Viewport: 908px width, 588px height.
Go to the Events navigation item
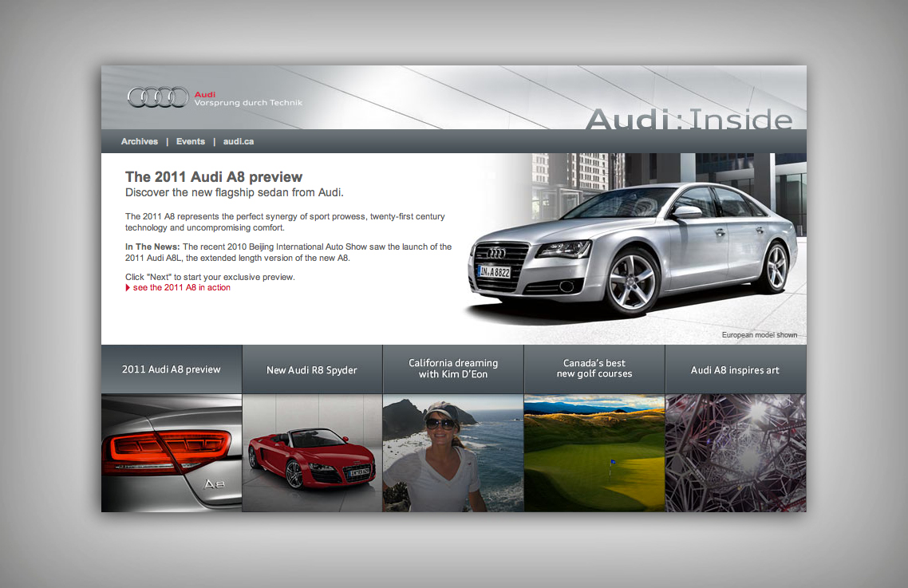pyautogui.click(x=191, y=141)
